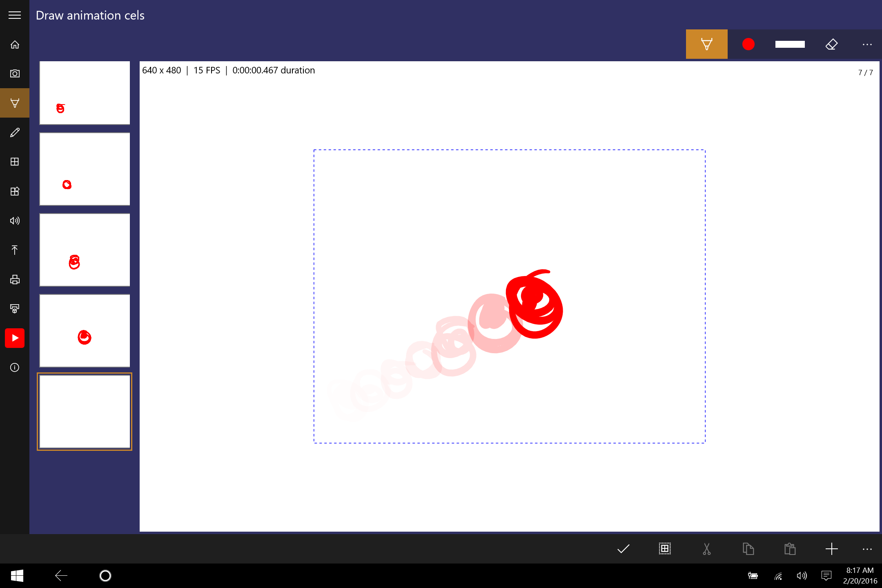Open the red ink color swatch
882x588 pixels.
pyautogui.click(x=748, y=44)
